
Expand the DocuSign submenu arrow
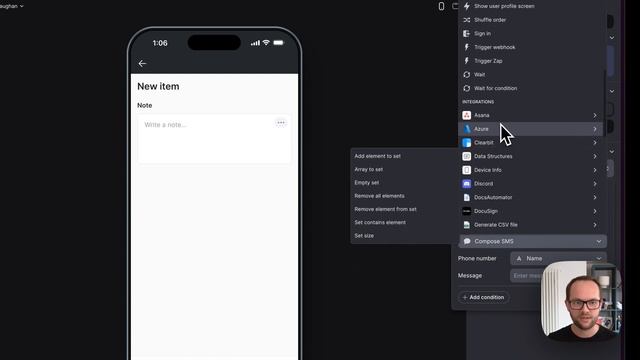coord(595,211)
